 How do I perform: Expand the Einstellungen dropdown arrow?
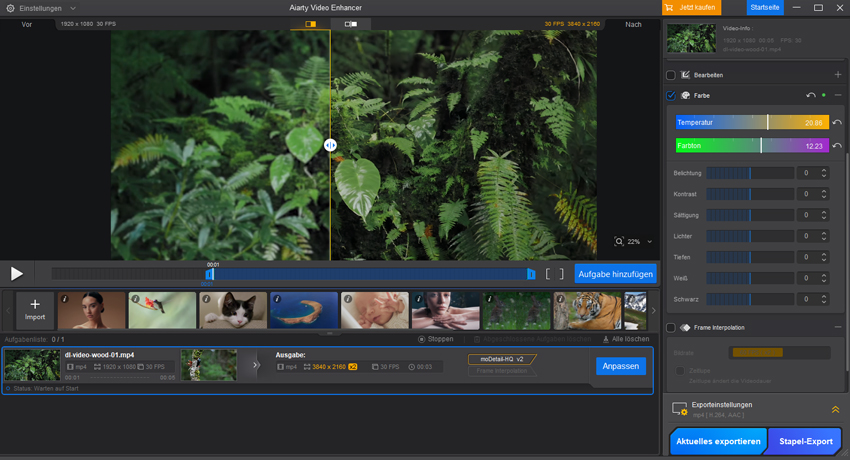coord(73,8)
